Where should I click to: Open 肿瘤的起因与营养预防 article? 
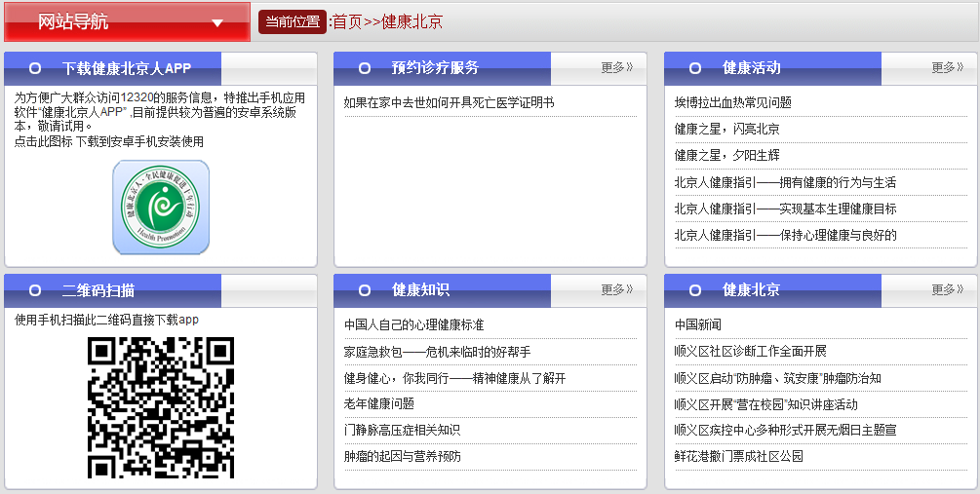402,456
